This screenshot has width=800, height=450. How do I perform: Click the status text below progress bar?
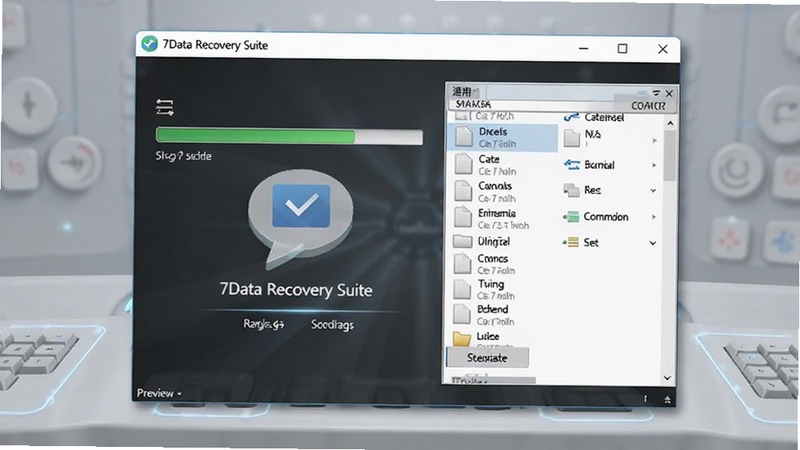point(183,156)
